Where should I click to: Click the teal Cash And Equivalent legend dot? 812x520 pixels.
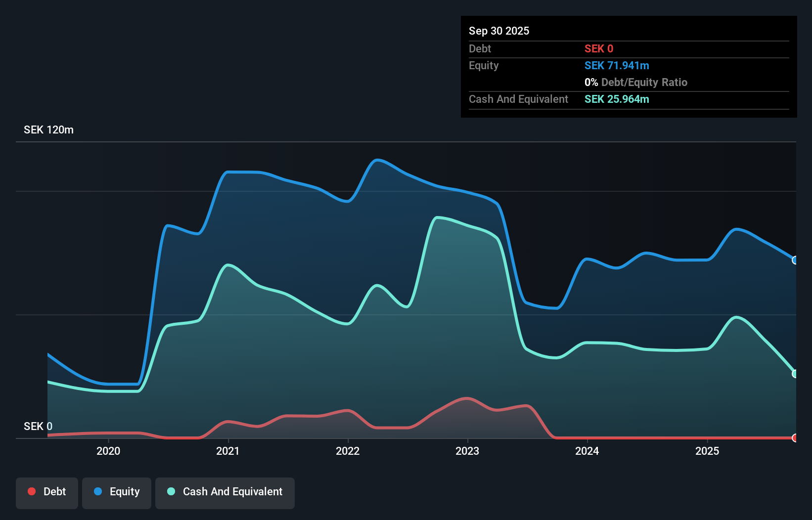(171, 491)
